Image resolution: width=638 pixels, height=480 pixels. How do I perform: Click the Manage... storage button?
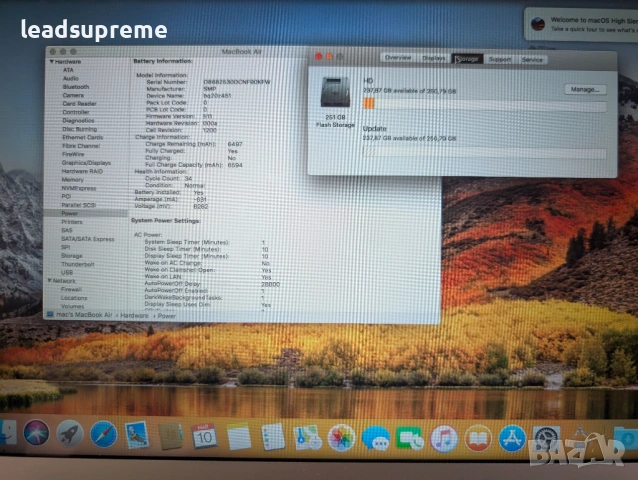[585, 89]
